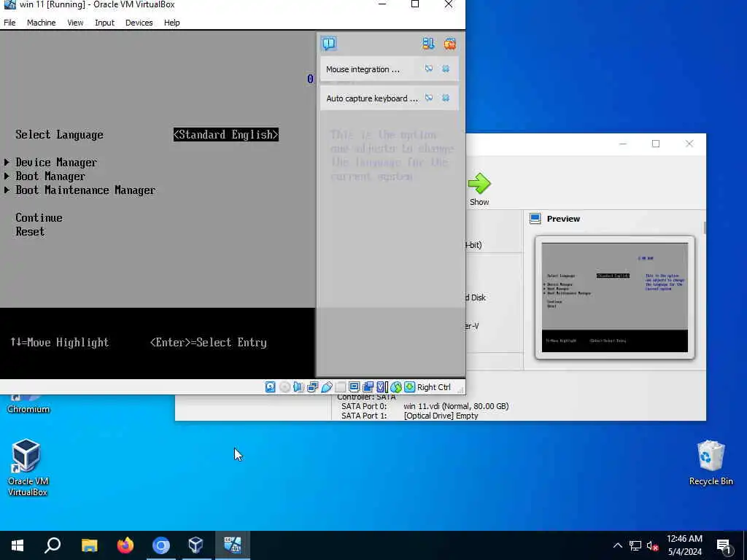Screen dimensions: 747x560
Task: Click the VM preview thumbnail in Manager
Action: [x=614, y=297]
